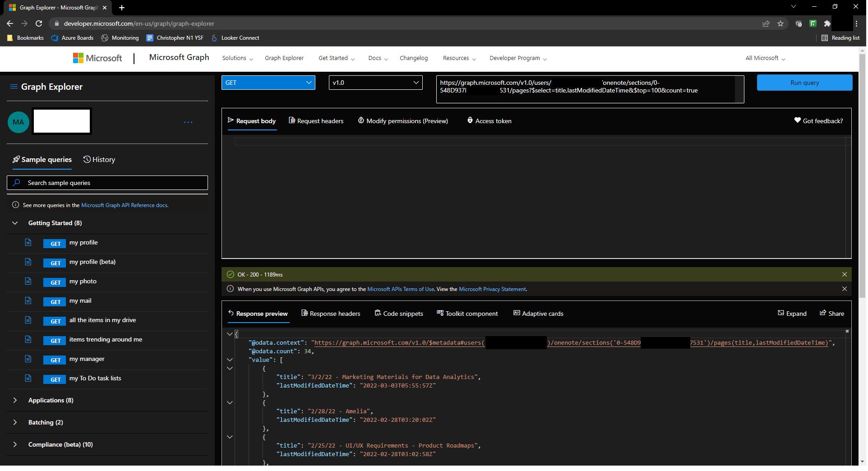The width and height of the screenshot is (868, 471).
Task: Expand the Batching queries group
Action: click(15, 422)
